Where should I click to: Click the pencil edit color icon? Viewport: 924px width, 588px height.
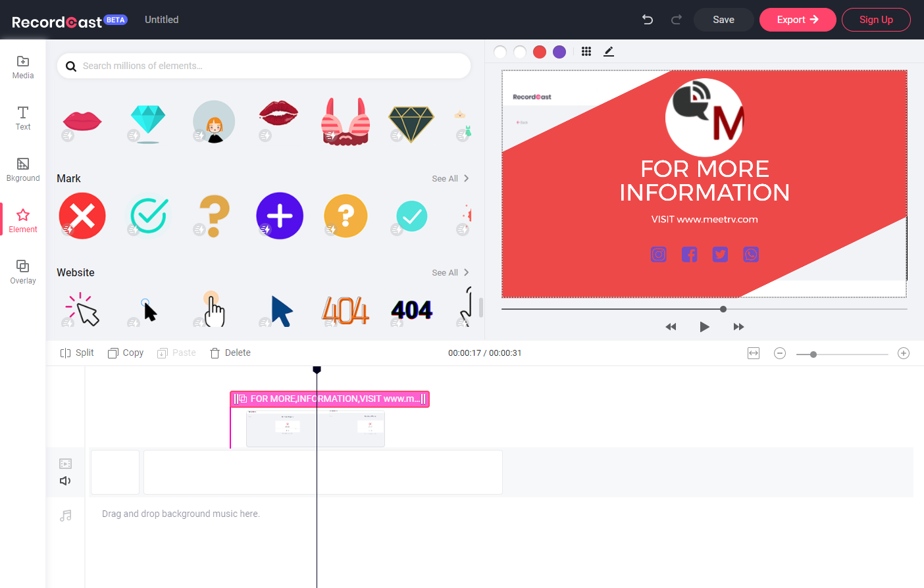click(x=609, y=51)
